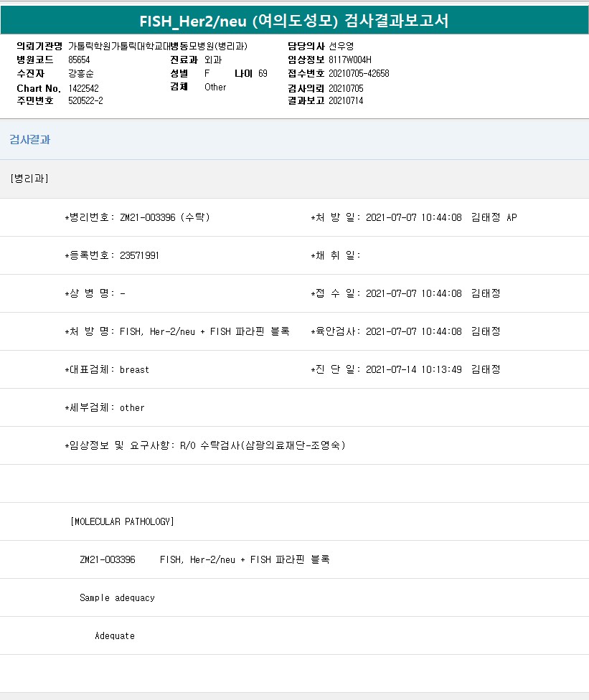Click the sex value F
The image size is (589, 700).
(x=207, y=73)
